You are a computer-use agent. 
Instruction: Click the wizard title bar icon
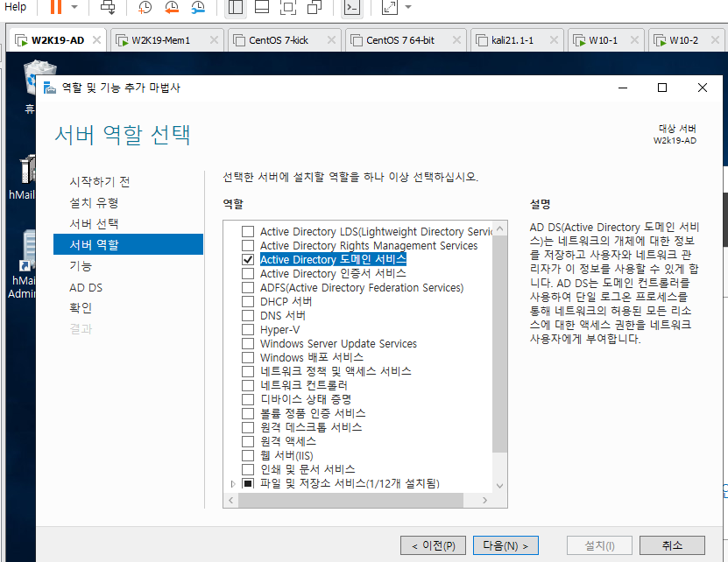(50, 88)
